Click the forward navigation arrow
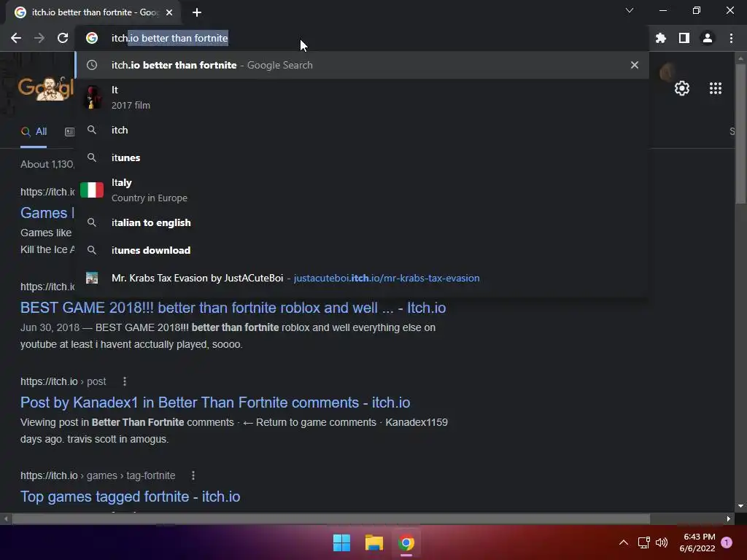This screenshot has height=560, width=747. coord(39,38)
